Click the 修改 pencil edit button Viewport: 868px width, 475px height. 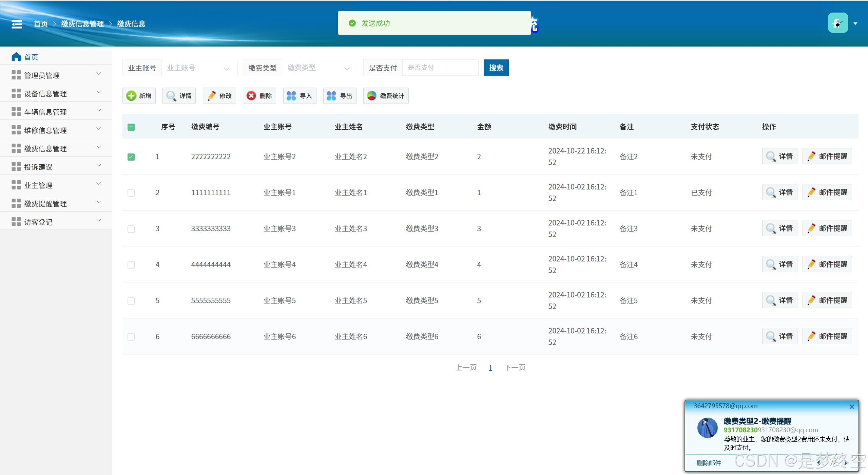click(x=219, y=96)
